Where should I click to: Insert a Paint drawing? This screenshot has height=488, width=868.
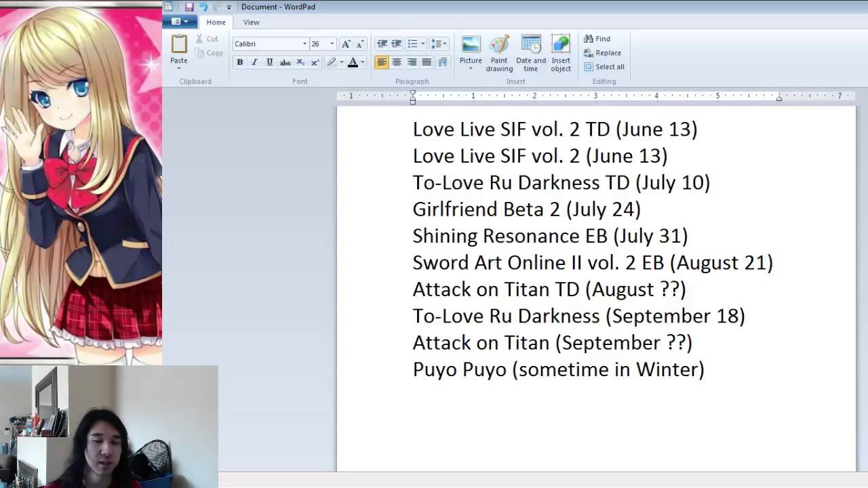click(499, 53)
